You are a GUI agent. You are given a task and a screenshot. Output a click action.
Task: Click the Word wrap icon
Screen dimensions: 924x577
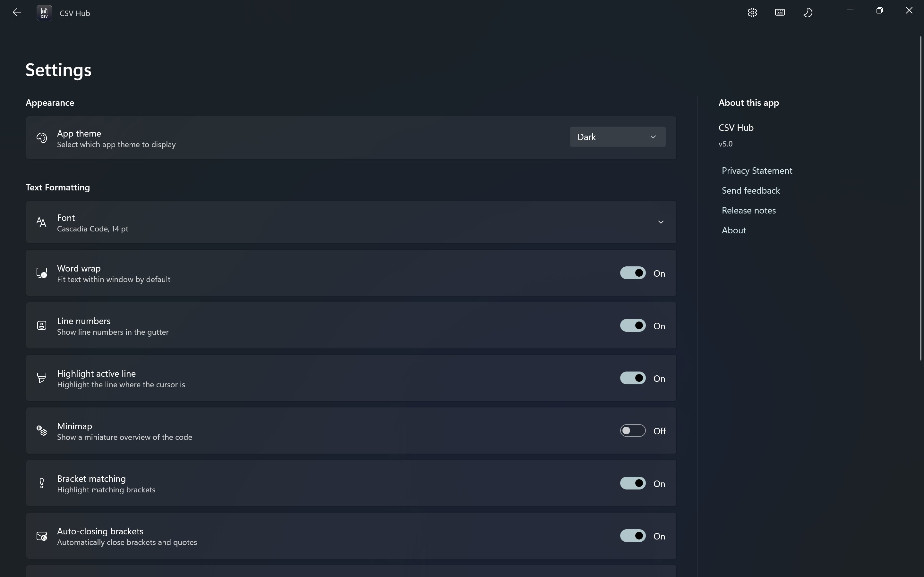(42, 272)
